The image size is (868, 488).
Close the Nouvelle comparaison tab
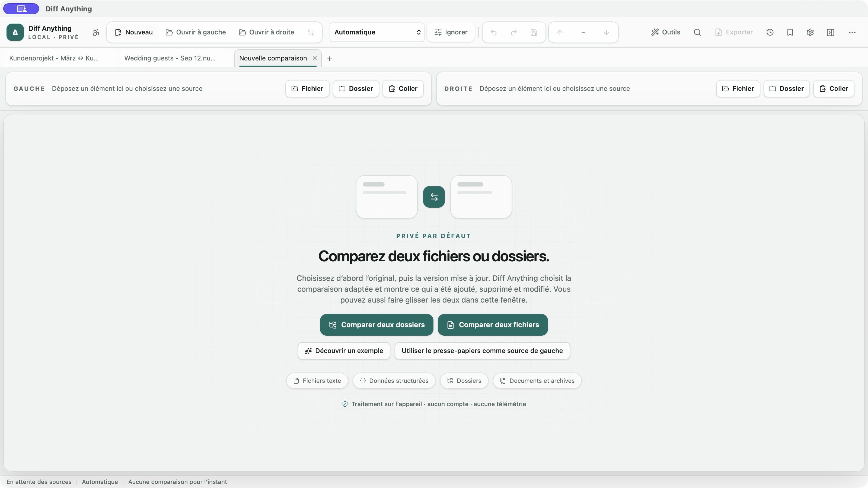click(314, 58)
